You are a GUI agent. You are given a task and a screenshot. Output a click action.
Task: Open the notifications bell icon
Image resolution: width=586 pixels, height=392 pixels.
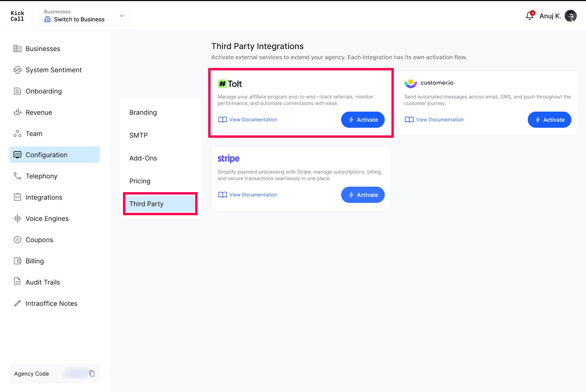(530, 16)
